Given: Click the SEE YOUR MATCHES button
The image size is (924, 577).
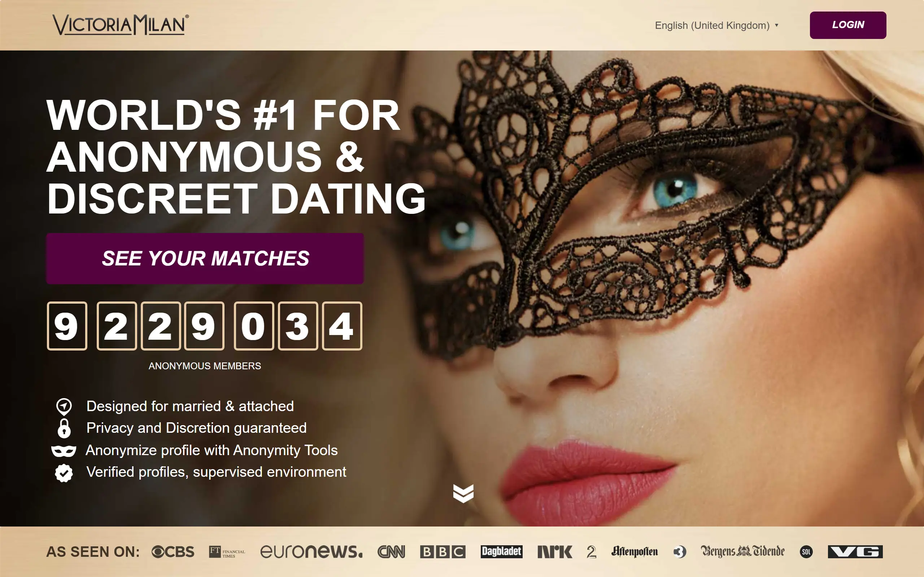Looking at the screenshot, I should pyautogui.click(x=205, y=258).
